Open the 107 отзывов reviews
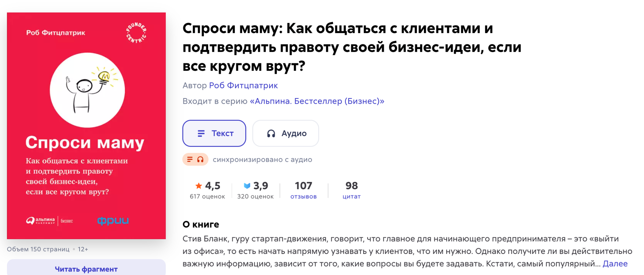 pyautogui.click(x=303, y=190)
